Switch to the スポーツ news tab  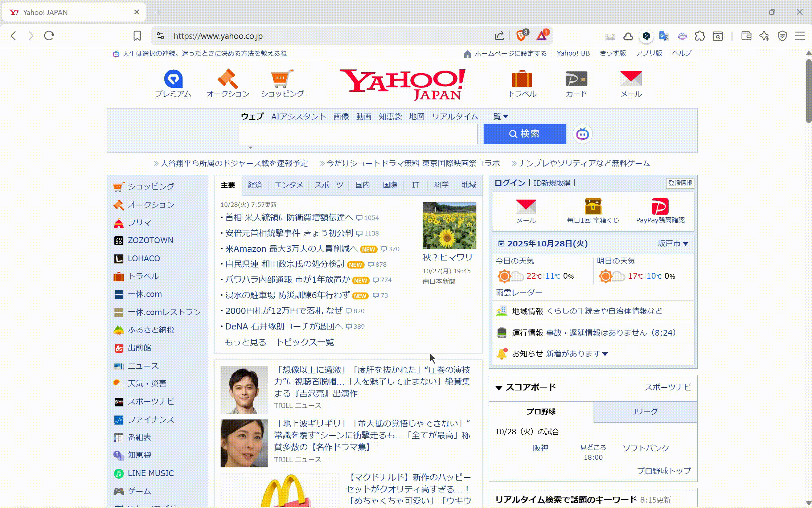[x=328, y=185]
